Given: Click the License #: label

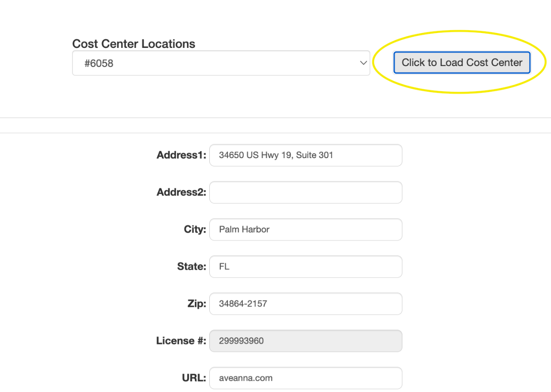Looking at the screenshot, I should click(181, 341).
